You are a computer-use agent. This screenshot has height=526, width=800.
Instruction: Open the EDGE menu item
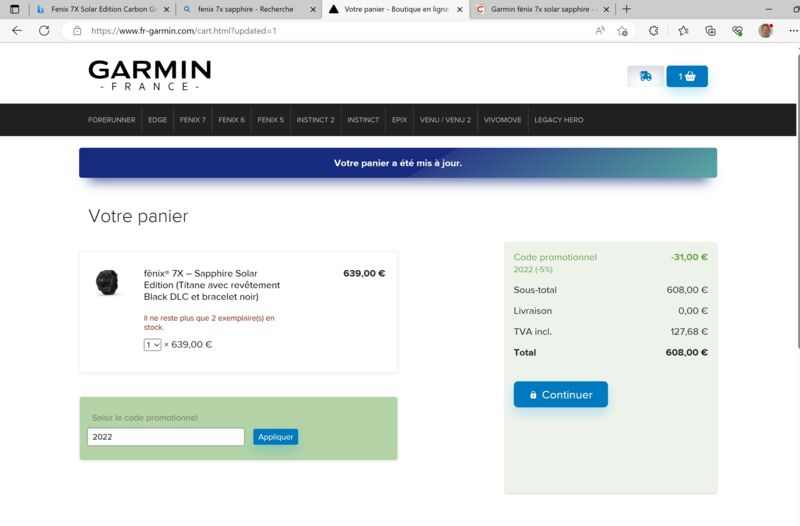coord(158,120)
